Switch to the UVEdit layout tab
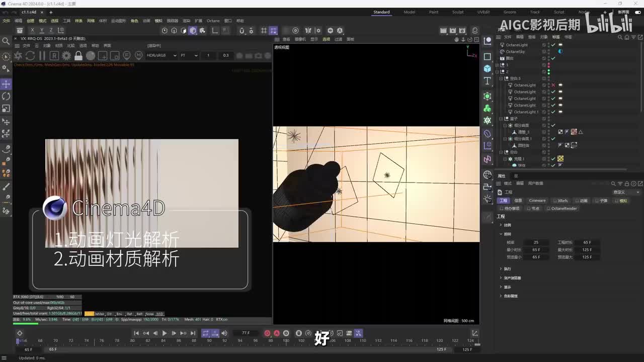The width and height of the screenshot is (644, 362). pos(484,12)
